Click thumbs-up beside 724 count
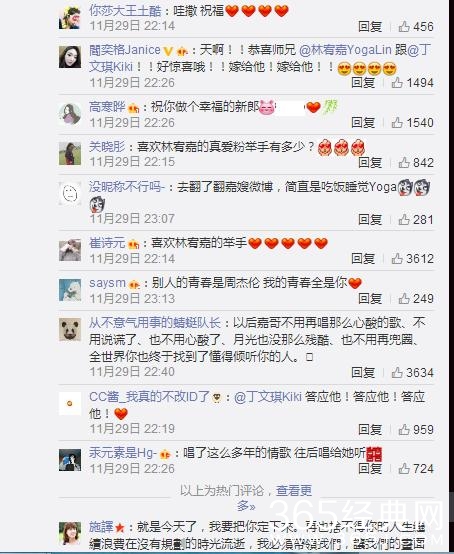 click(404, 469)
